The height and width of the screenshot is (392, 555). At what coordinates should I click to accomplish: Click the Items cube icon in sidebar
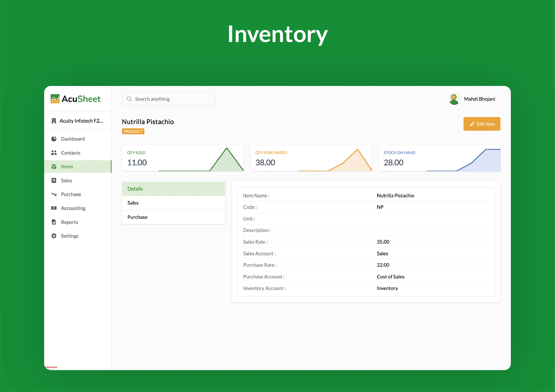[54, 166]
